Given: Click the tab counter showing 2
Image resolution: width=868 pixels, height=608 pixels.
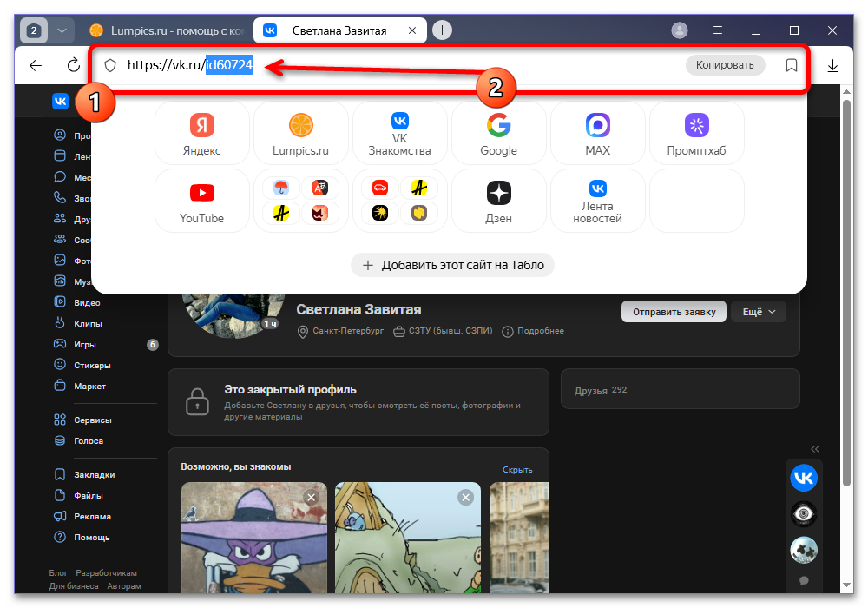Looking at the screenshot, I should click(33, 30).
